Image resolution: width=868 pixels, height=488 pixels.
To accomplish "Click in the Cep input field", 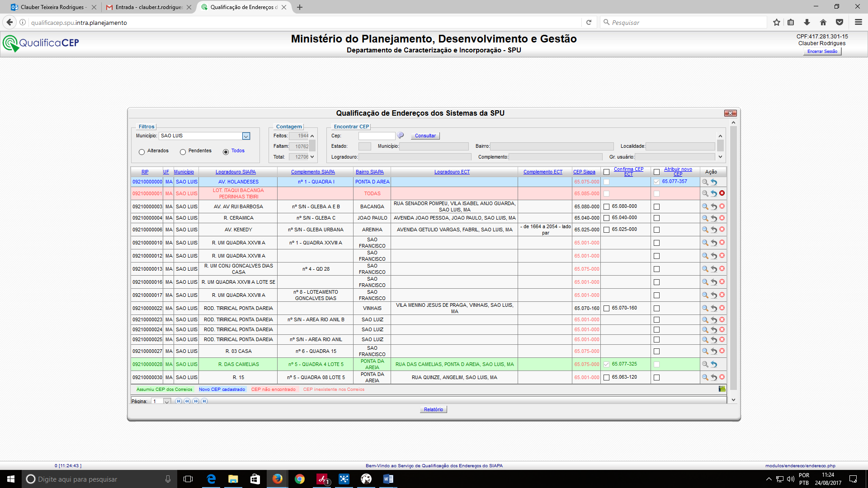I will point(377,136).
